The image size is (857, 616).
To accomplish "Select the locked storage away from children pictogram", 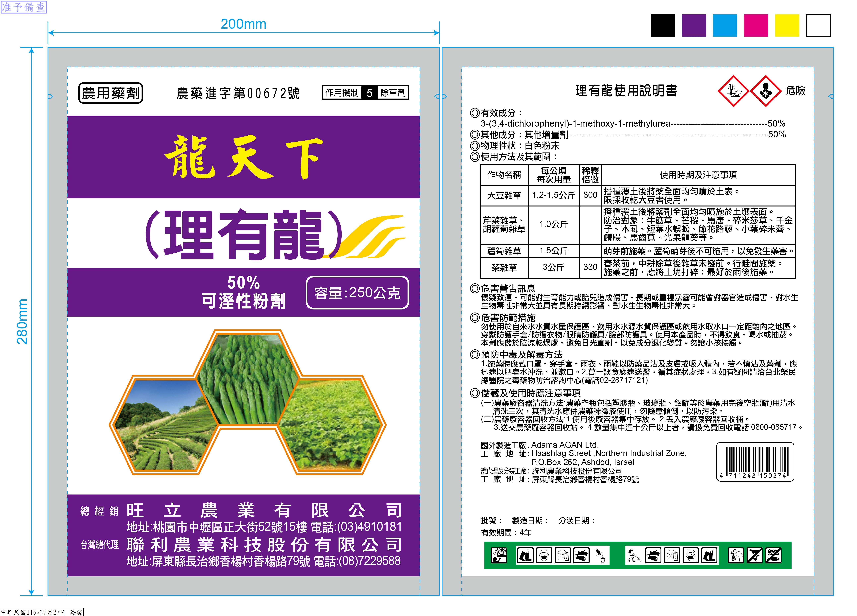I will coord(498,555).
